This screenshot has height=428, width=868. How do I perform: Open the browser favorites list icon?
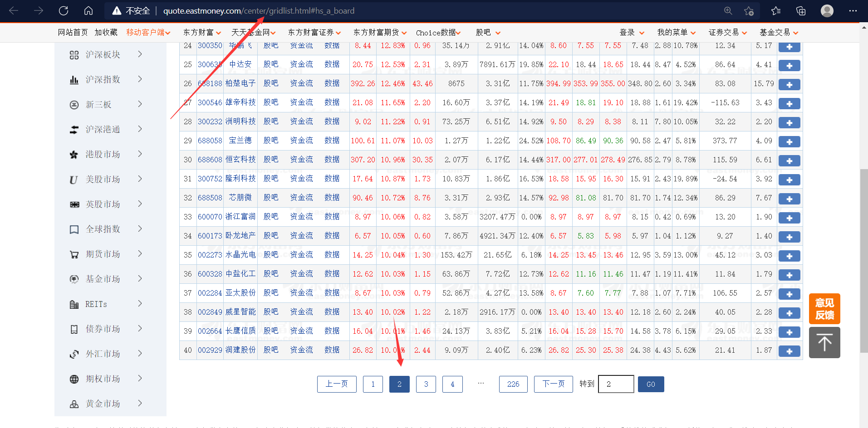click(776, 11)
